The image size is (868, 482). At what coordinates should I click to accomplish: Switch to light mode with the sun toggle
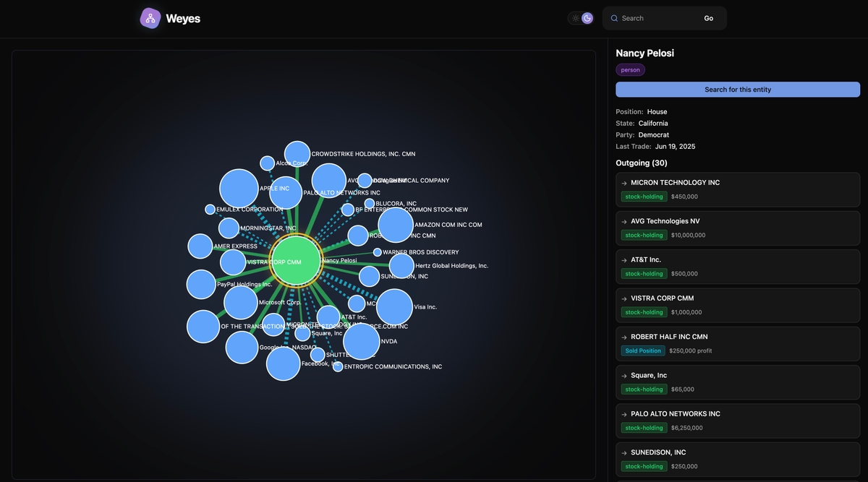pos(575,18)
